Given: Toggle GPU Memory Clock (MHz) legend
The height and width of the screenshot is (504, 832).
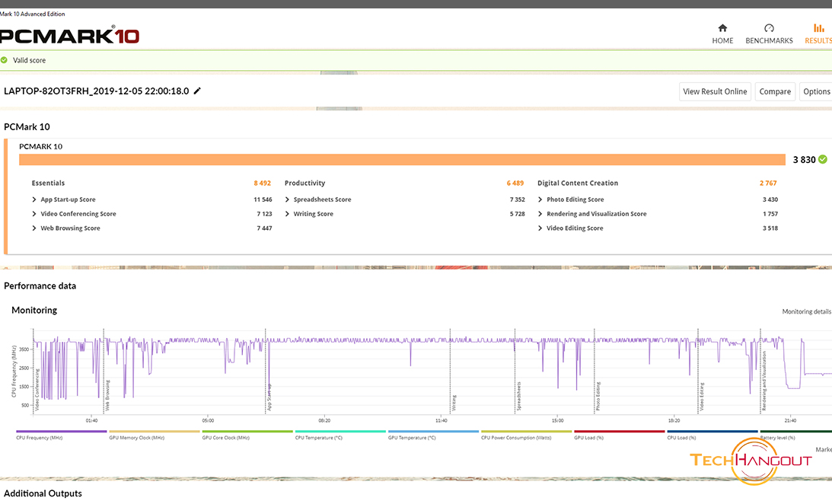Looking at the screenshot, I should (x=155, y=435).
